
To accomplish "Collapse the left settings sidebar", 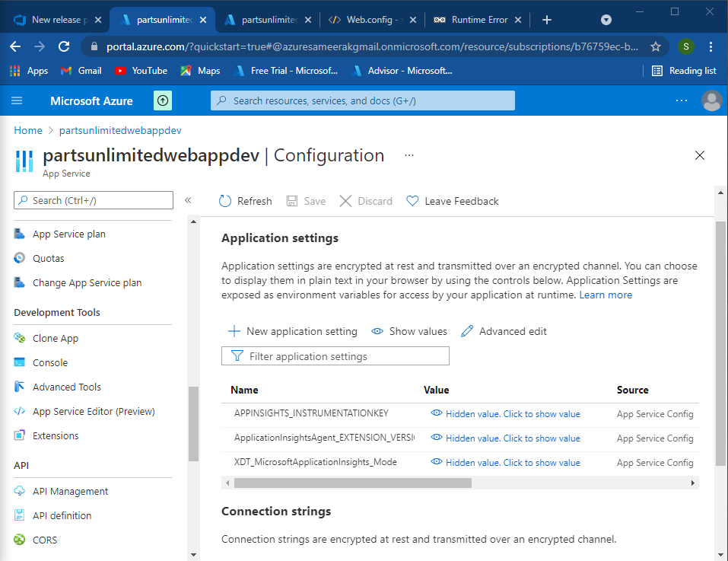I will (x=188, y=200).
